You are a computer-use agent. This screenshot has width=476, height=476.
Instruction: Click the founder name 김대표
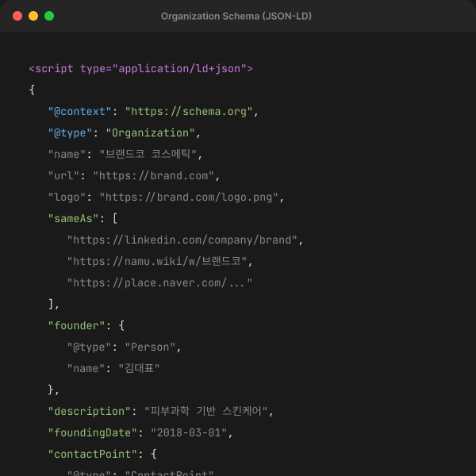[140, 368]
